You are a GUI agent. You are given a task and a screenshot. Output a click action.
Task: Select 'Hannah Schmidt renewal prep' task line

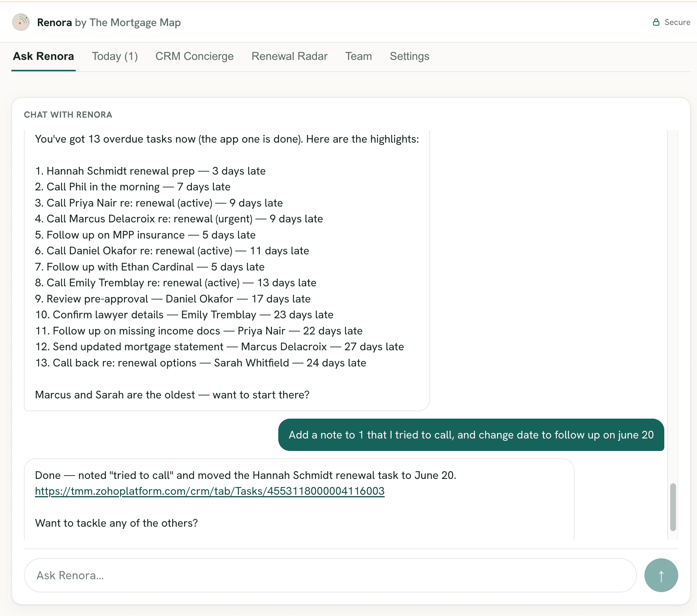pos(150,171)
